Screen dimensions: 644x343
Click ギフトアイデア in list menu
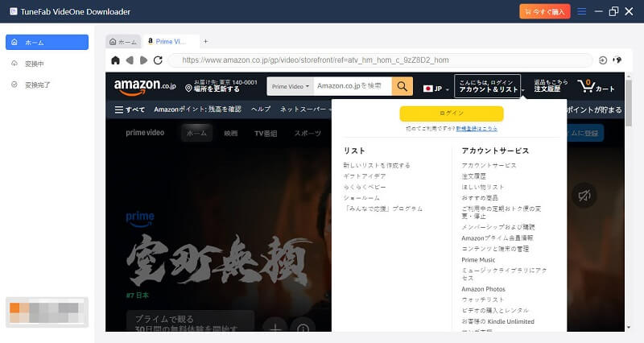click(365, 176)
